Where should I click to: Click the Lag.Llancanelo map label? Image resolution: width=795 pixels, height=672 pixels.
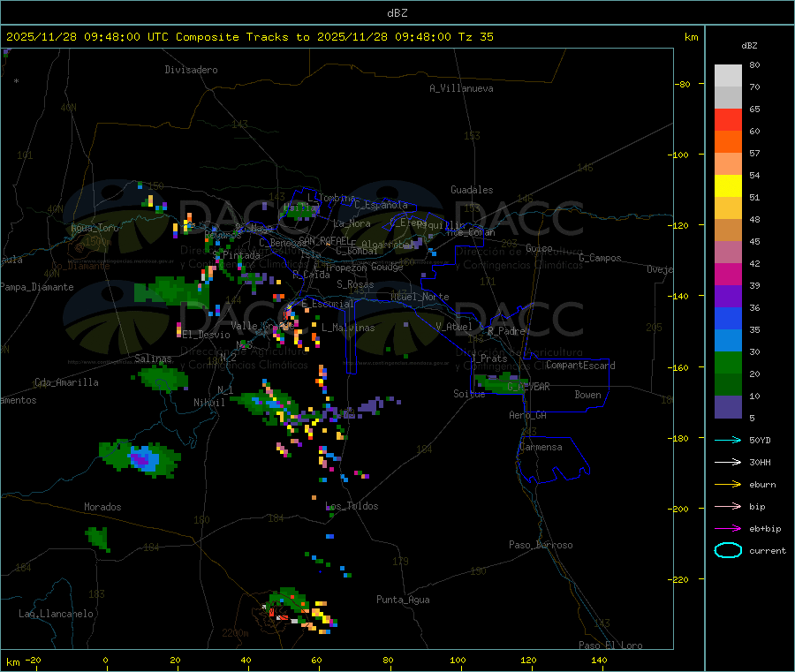pyautogui.click(x=56, y=614)
